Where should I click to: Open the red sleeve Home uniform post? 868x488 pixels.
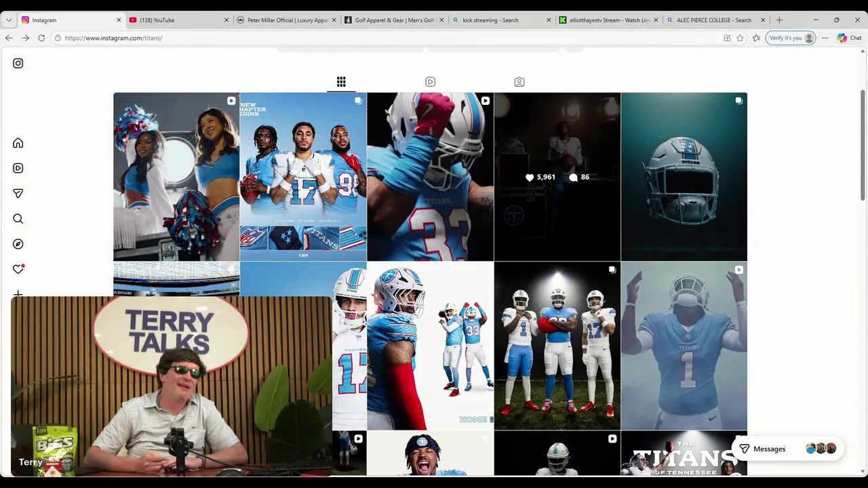tap(430, 346)
